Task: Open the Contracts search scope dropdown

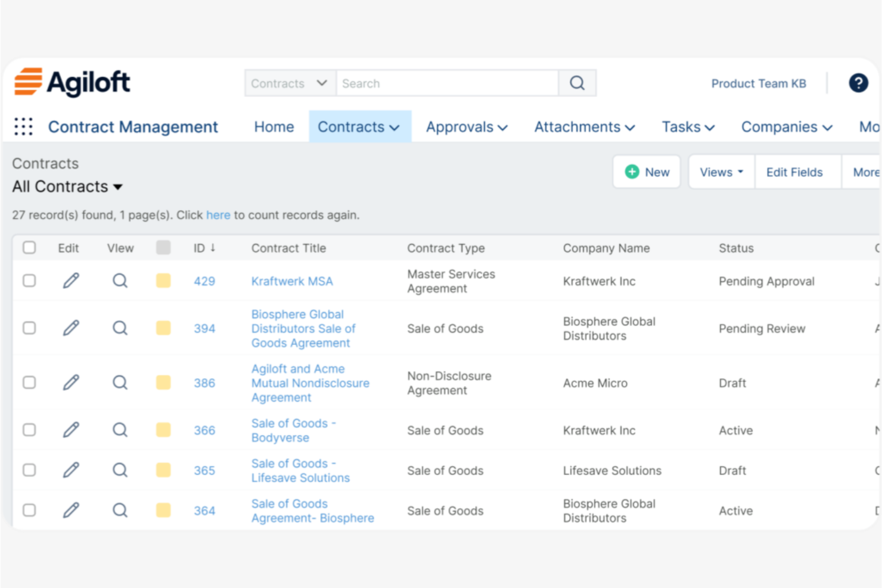Action: (x=290, y=83)
